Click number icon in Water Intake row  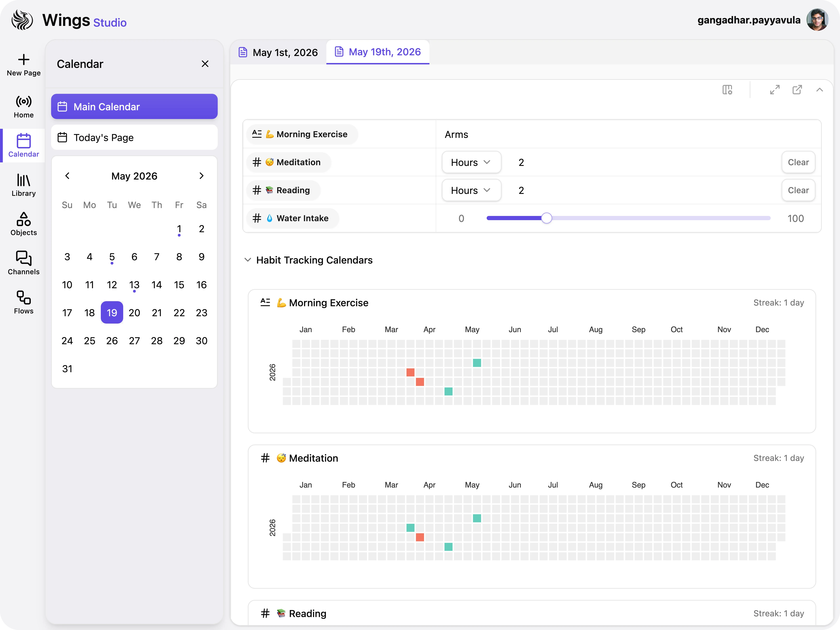[x=257, y=218]
